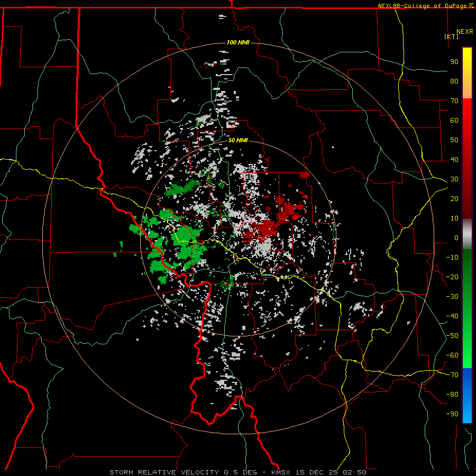The width and height of the screenshot is (476, 476).
Task: Click the 0 value on the velocity scale
Action: [456, 237]
